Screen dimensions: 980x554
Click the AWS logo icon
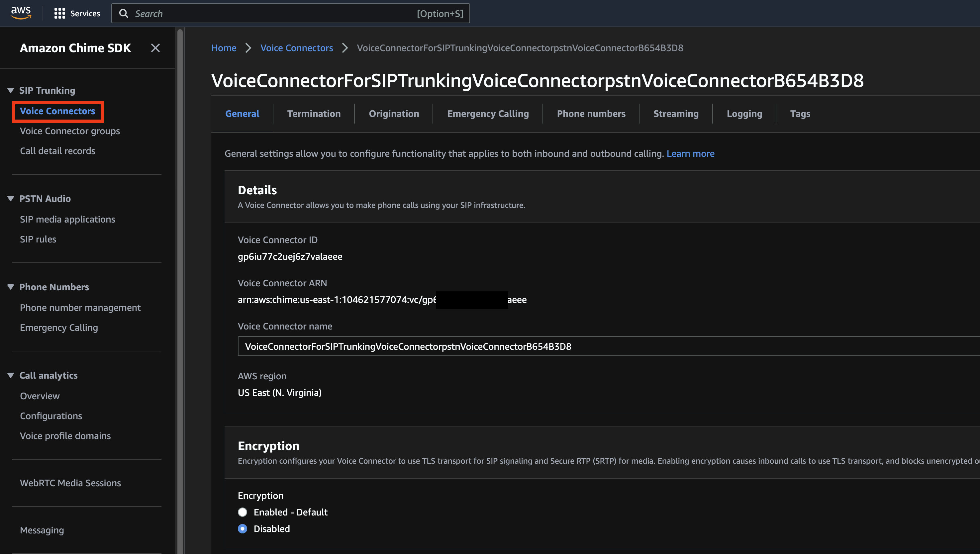(21, 13)
